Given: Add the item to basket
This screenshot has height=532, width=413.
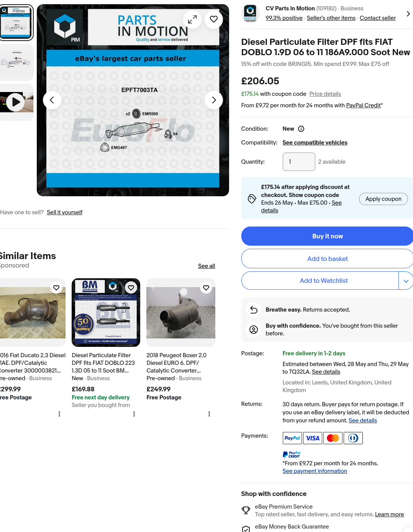Looking at the screenshot, I should point(327,259).
